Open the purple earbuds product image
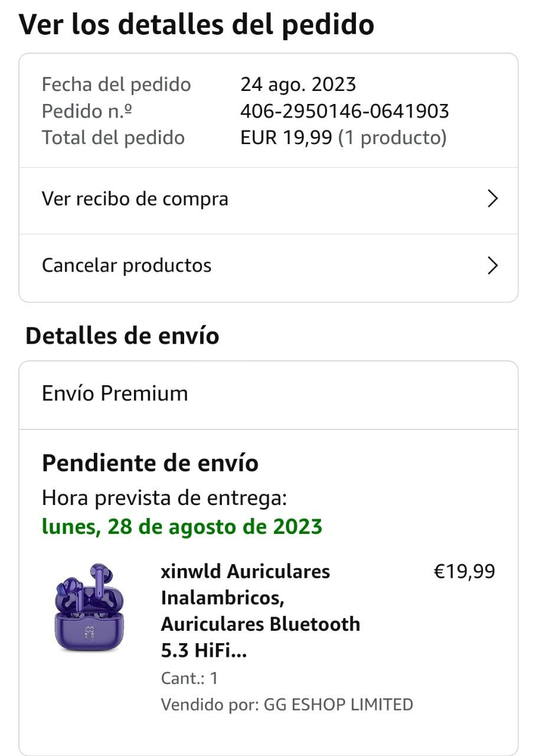The image size is (536, 756). 89,608
